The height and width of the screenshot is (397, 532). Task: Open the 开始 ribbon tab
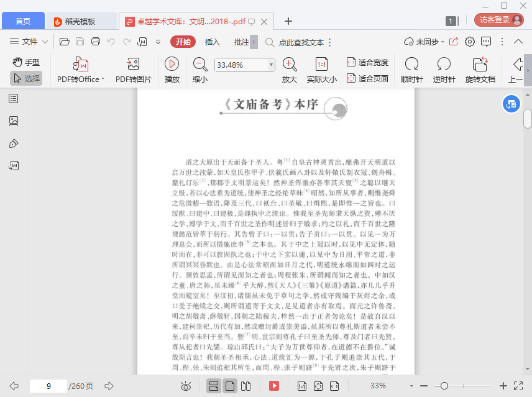click(183, 42)
